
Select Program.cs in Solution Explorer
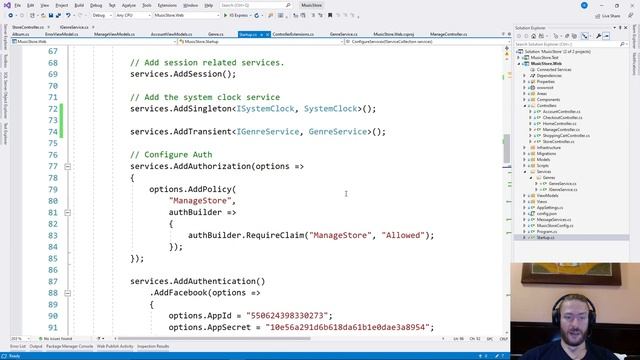(x=547, y=232)
